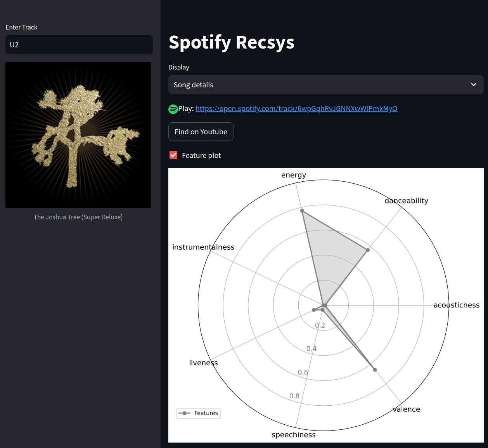The width and height of the screenshot is (488, 448).
Task: Click the album caption The Joshua Tree (Super Deluxe)
Action: pos(78,217)
